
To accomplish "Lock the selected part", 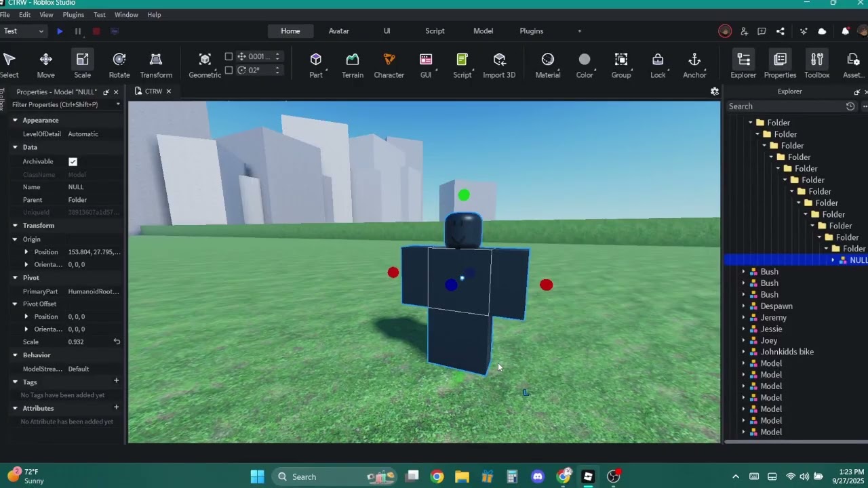I will click(x=658, y=66).
